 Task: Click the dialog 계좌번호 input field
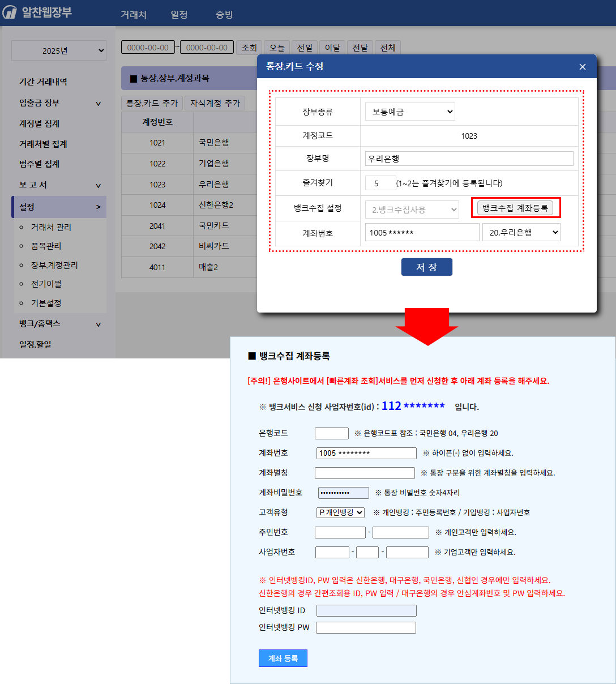pyautogui.click(x=422, y=232)
